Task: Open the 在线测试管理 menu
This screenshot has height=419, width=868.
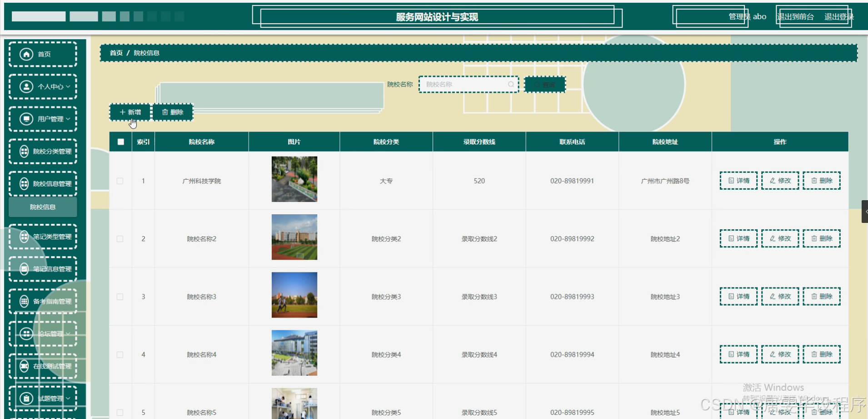Action: [x=43, y=366]
